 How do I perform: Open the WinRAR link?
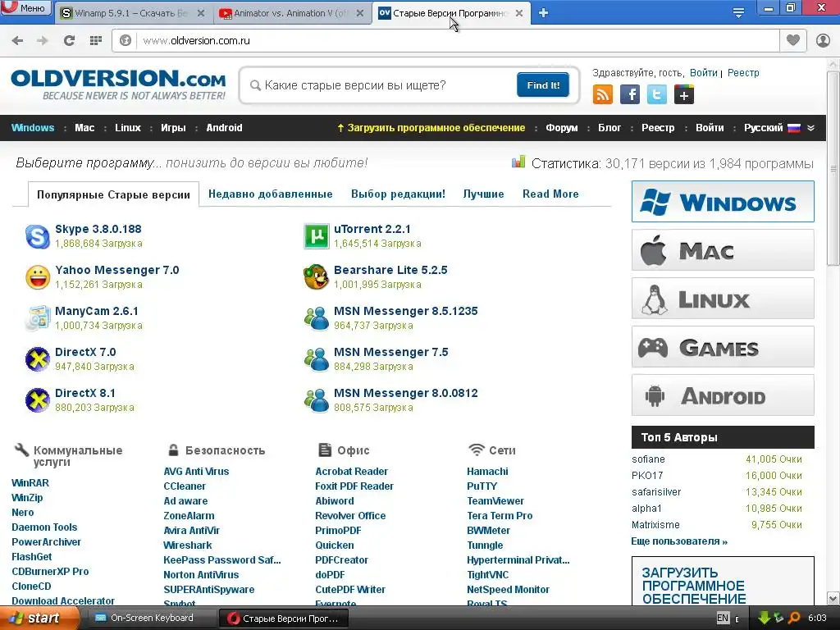[x=30, y=482]
